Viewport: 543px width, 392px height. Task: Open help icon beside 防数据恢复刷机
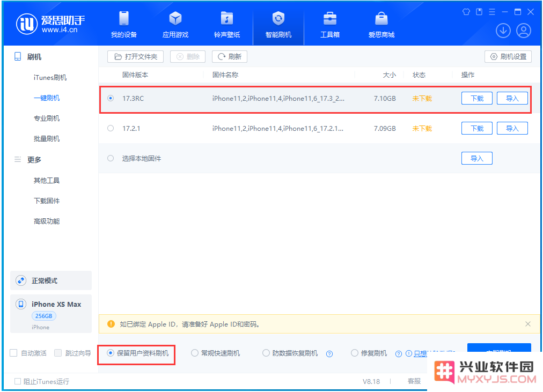[x=329, y=353]
